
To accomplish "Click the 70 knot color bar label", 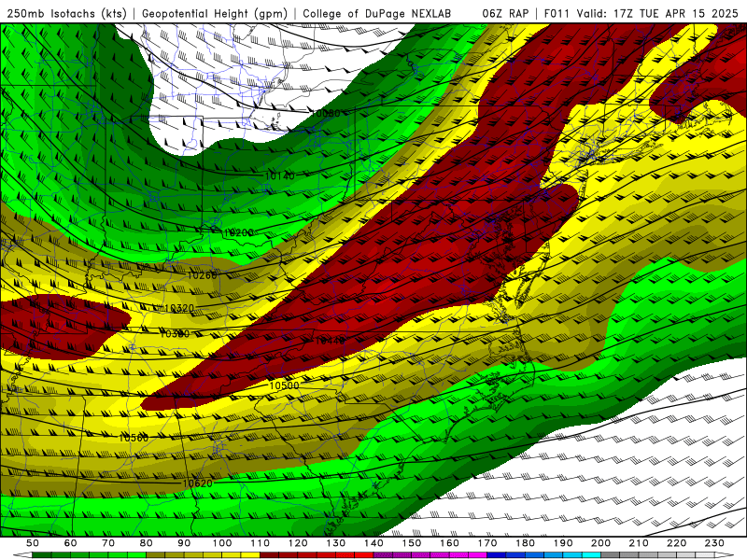I will (x=108, y=543).
